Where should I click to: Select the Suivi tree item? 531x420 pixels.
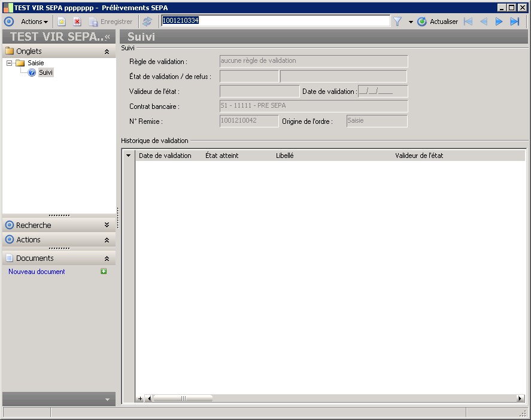coord(45,72)
